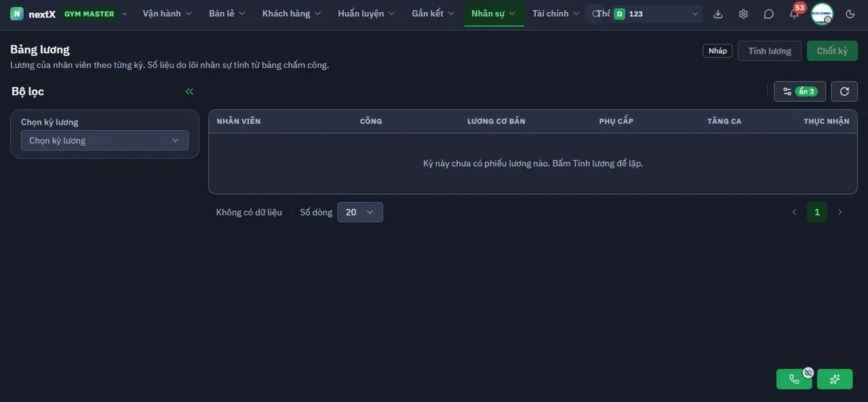Viewport: 868px width, 402px height.
Task: Hide the floating phone widget via eye icon
Action: pyautogui.click(x=808, y=372)
